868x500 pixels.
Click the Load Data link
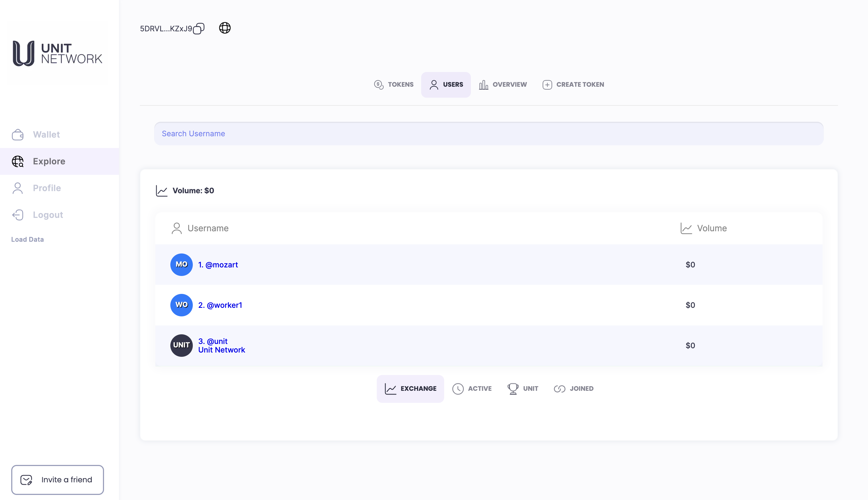[x=28, y=239]
